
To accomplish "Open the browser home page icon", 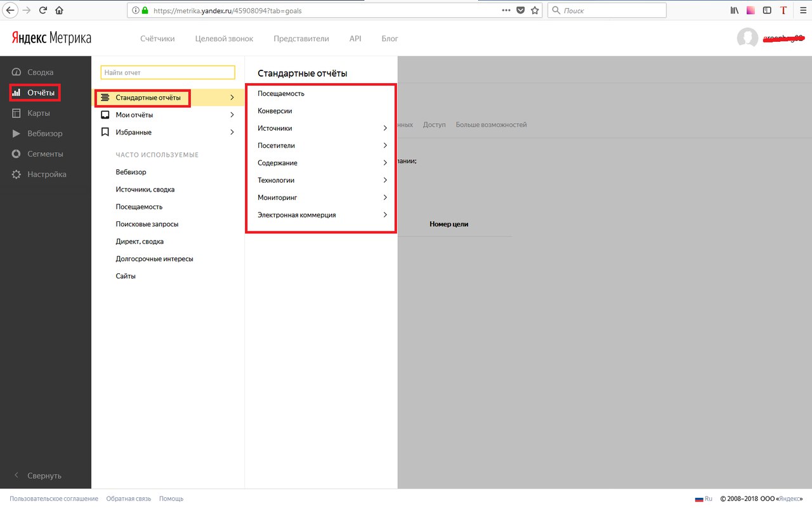I will (x=59, y=10).
